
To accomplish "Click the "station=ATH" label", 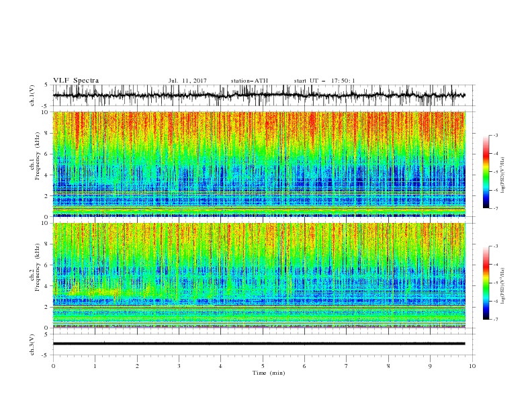I will click(x=249, y=81).
